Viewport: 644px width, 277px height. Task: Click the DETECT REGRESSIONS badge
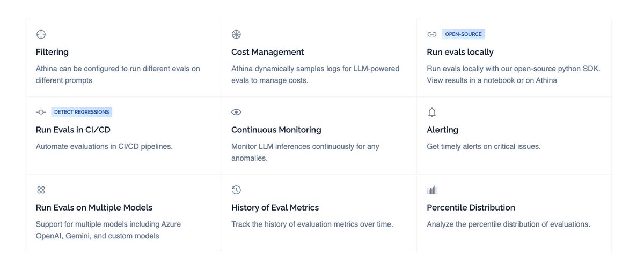[x=82, y=112]
